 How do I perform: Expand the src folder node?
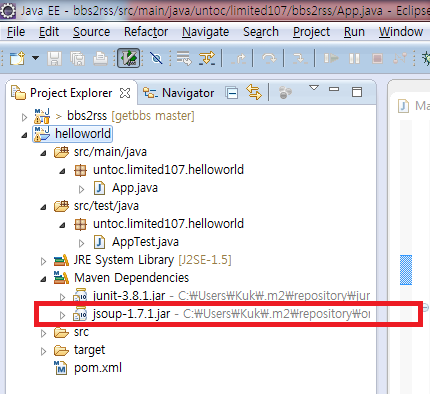tap(43, 333)
